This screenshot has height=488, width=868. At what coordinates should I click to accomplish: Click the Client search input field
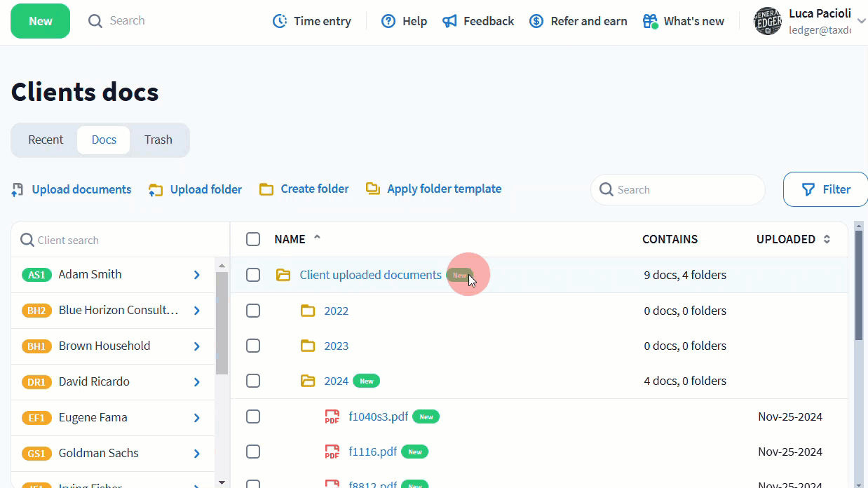[119, 240]
